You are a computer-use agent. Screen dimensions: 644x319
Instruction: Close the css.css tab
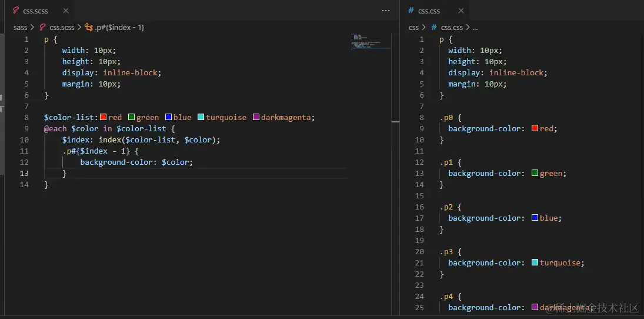(x=461, y=11)
